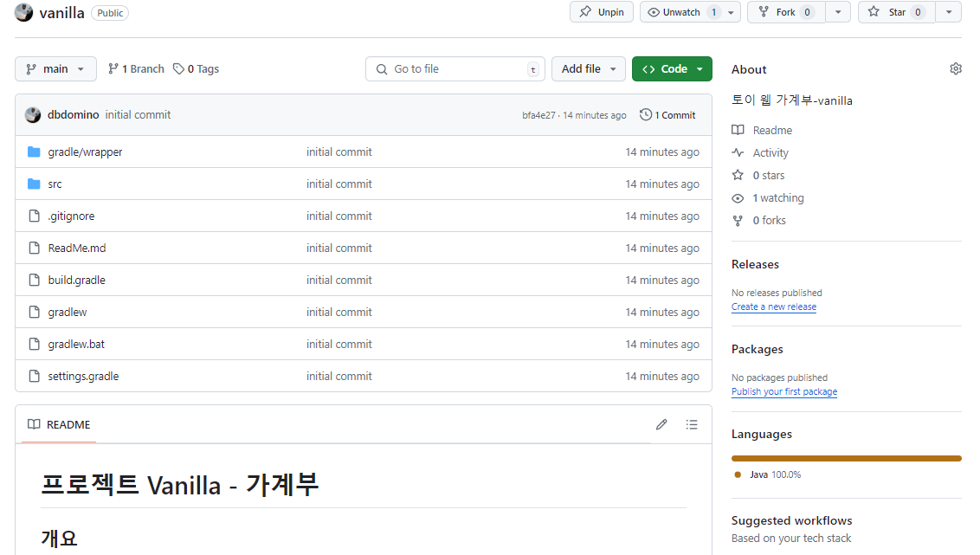980x555 pixels.
Task: Open dbdomino user profile link
Action: pos(73,115)
